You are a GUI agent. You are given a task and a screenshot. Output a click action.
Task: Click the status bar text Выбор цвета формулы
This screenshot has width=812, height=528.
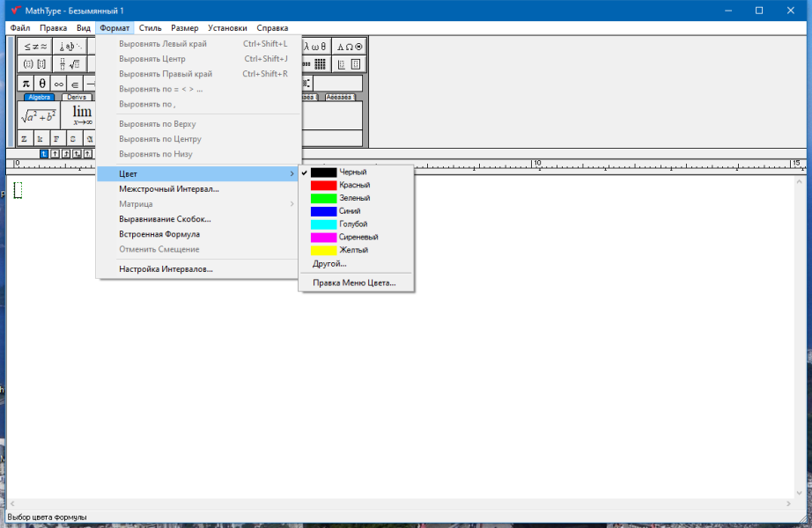(x=48, y=517)
